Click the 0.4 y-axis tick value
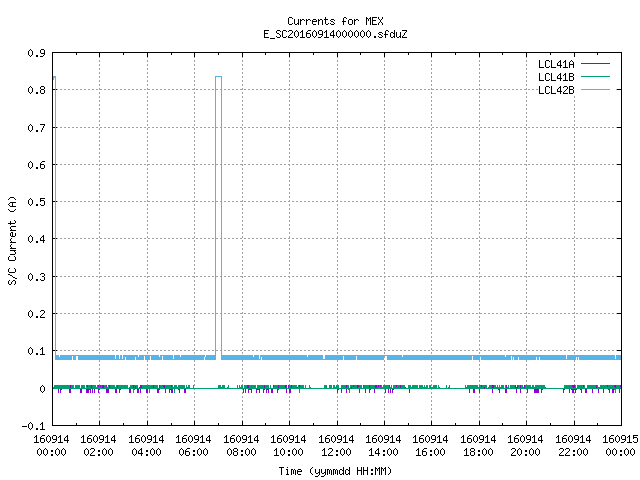The width and height of the screenshot is (640, 480). (x=36, y=239)
